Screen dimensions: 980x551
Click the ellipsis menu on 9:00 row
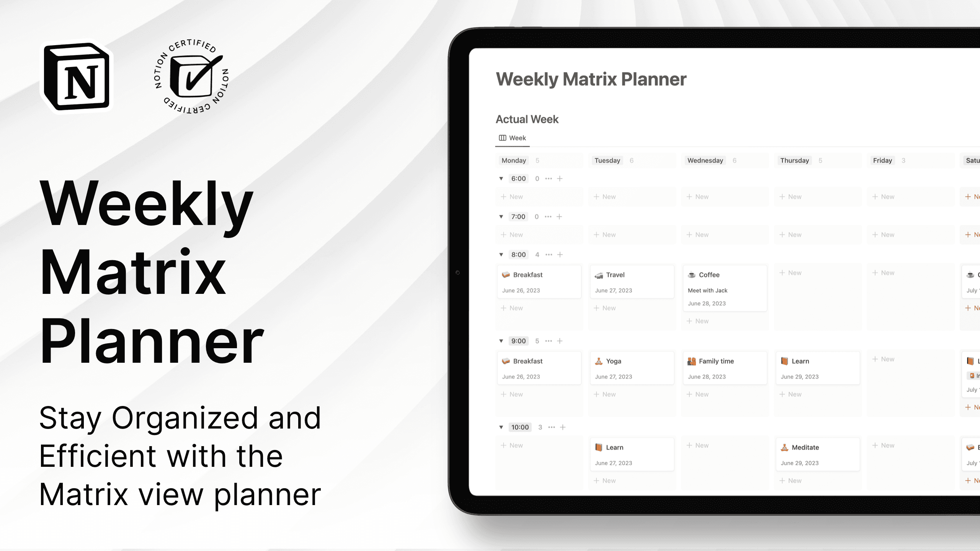pos(549,341)
